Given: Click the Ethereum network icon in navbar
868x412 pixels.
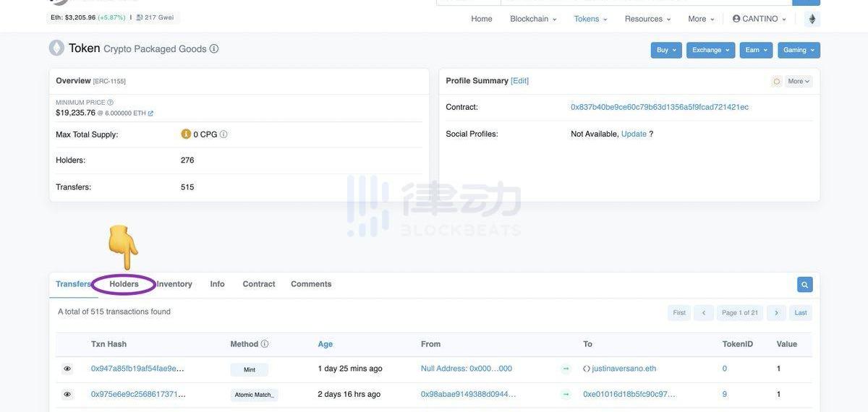Looking at the screenshot, I should coord(812,19).
